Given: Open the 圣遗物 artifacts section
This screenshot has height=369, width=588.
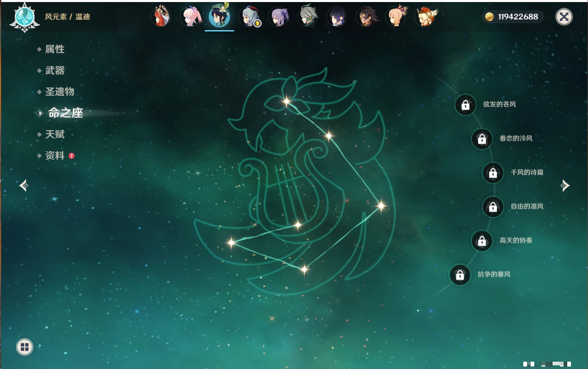Looking at the screenshot, I should [x=59, y=92].
